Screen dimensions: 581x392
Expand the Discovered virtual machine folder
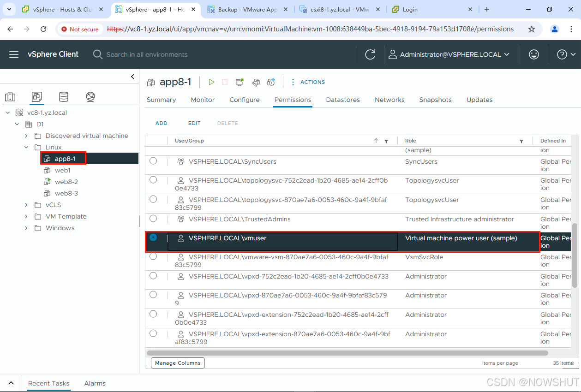[26, 136]
